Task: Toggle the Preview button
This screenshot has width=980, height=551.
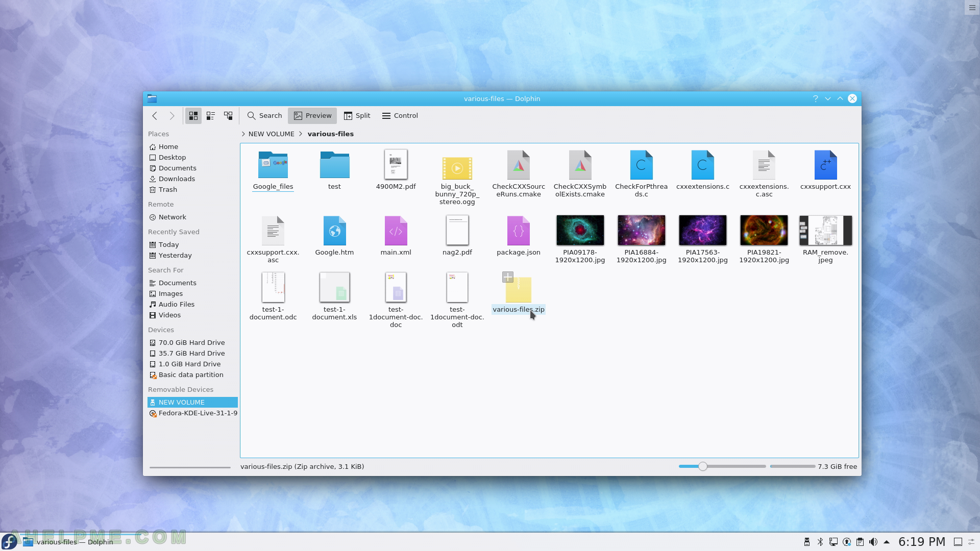Action: tap(312, 116)
